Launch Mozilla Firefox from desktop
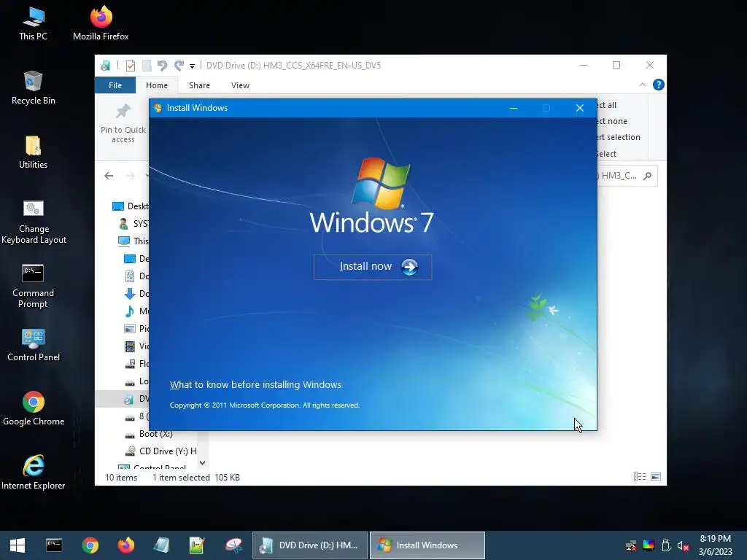This screenshot has height=560, width=747. point(101,24)
